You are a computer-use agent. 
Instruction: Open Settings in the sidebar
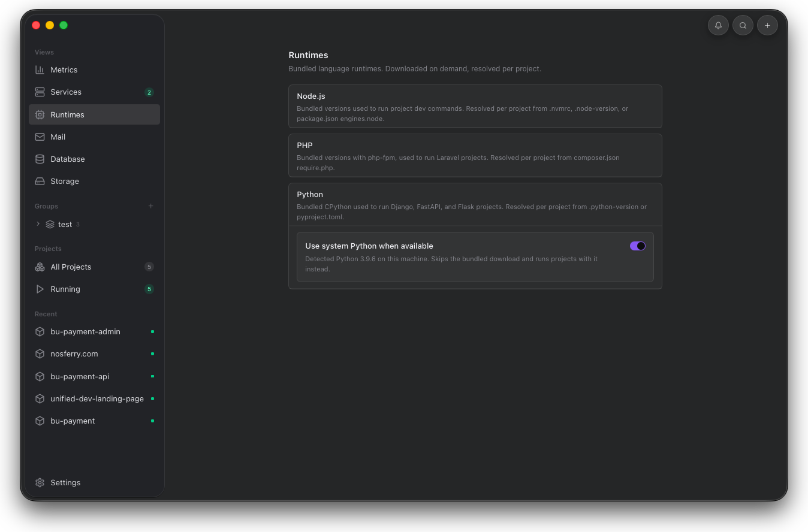(x=94, y=482)
